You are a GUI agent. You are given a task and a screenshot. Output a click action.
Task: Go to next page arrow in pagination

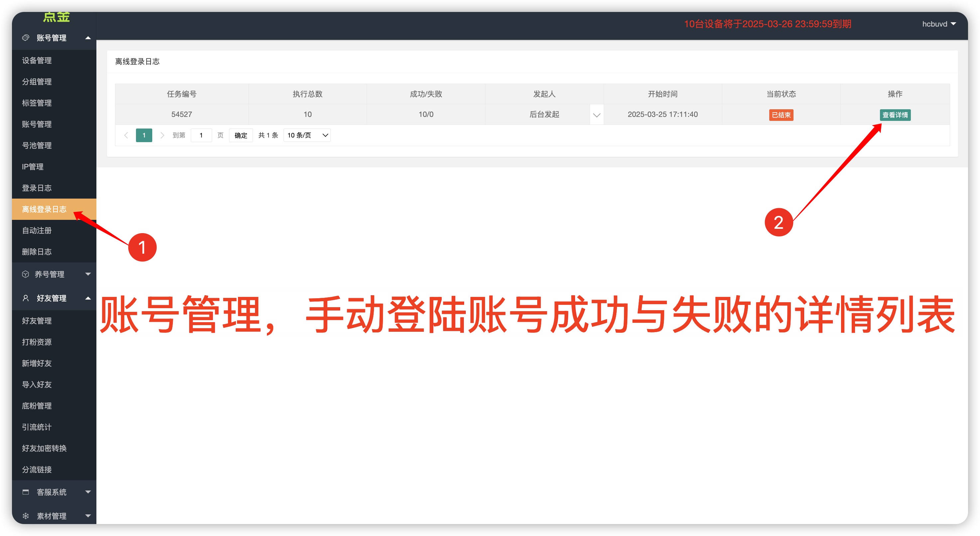(162, 135)
